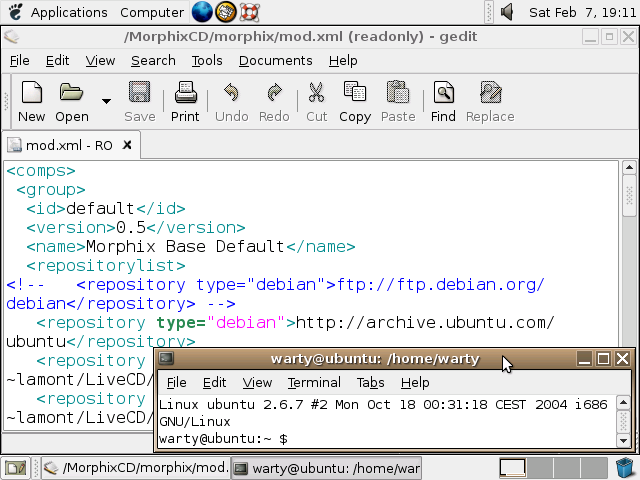The width and height of the screenshot is (640, 480).
Task: Switch to gedit via taskbar button
Action: tap(135, 467)
